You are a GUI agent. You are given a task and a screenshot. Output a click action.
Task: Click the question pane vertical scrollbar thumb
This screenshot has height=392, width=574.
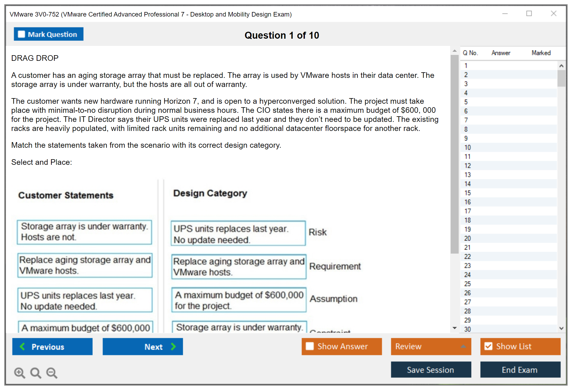point(454,155)
